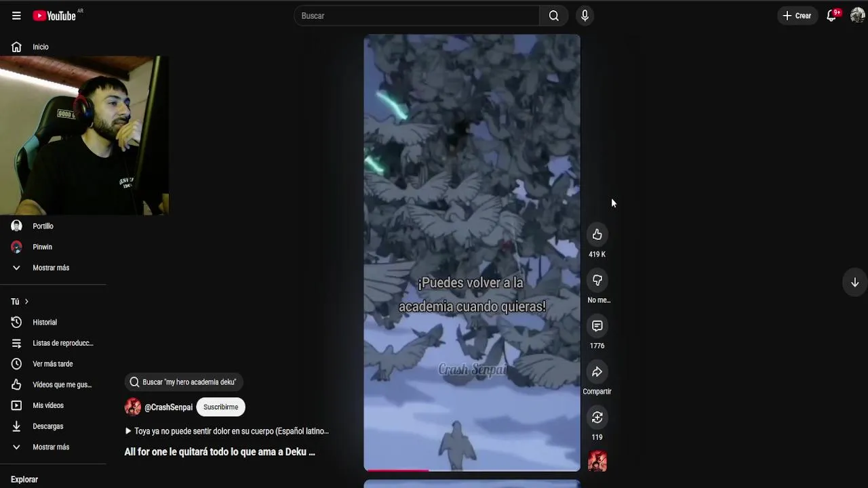
Task: Click the Inicio home icon
Action: pos(16,47)
